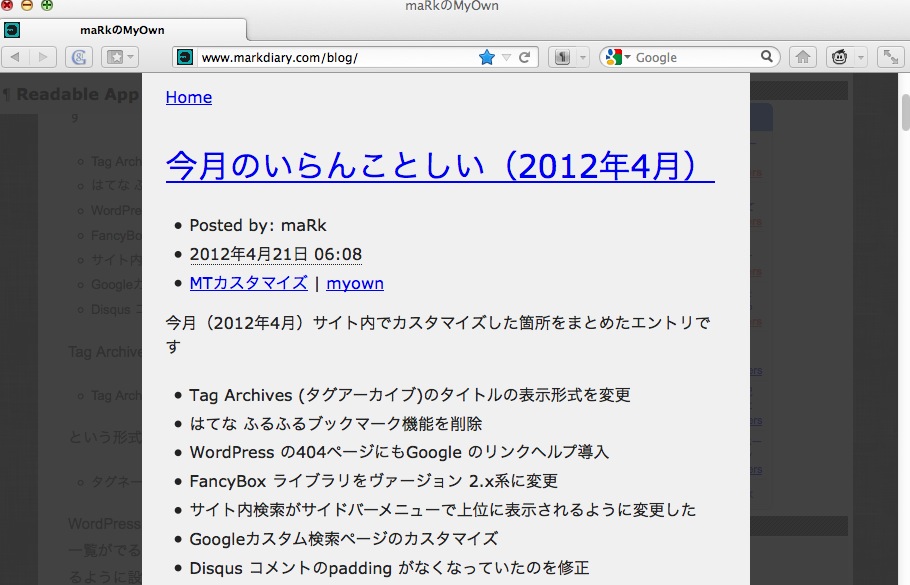Click the magnifier search icon
Image resolution: width=910 pixels, height=585 pixels.
(x=767, y=57)
